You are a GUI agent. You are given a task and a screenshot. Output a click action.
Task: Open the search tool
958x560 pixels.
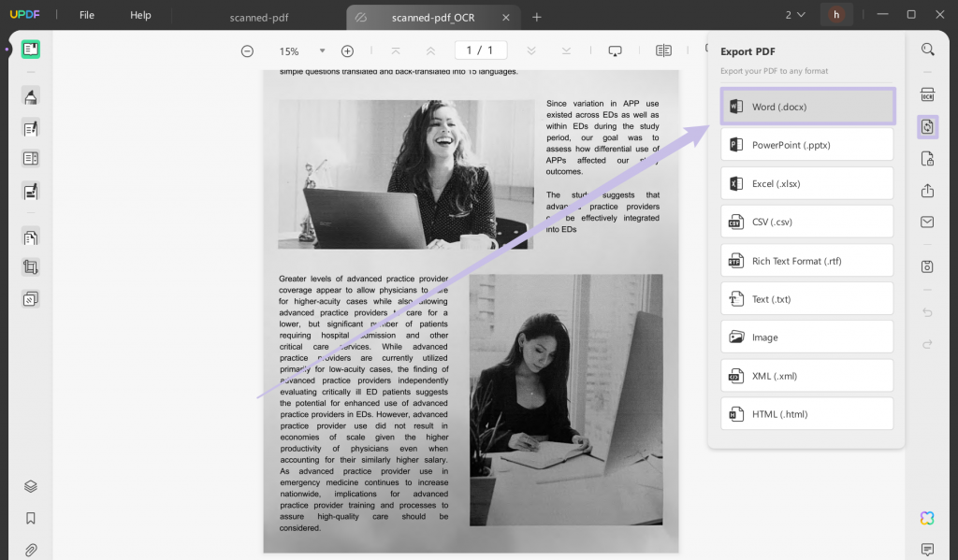click(x=927, y=49)
